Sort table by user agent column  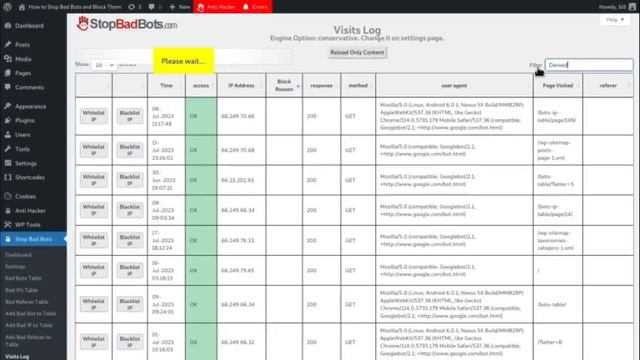[454, 86]
